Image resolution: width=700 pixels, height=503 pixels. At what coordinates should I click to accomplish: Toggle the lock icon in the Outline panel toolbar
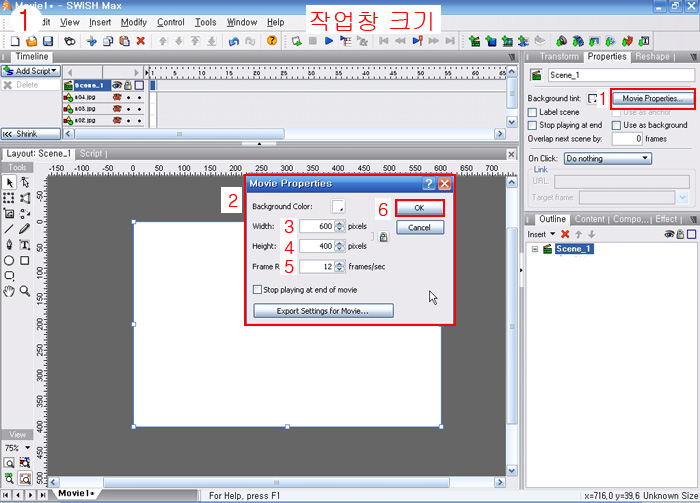(x=680, y=234)
